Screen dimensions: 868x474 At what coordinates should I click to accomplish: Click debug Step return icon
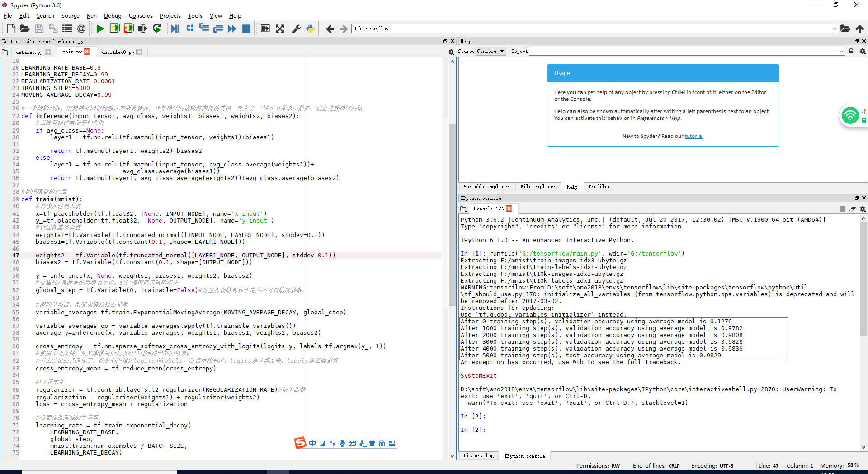click(218, 28)
